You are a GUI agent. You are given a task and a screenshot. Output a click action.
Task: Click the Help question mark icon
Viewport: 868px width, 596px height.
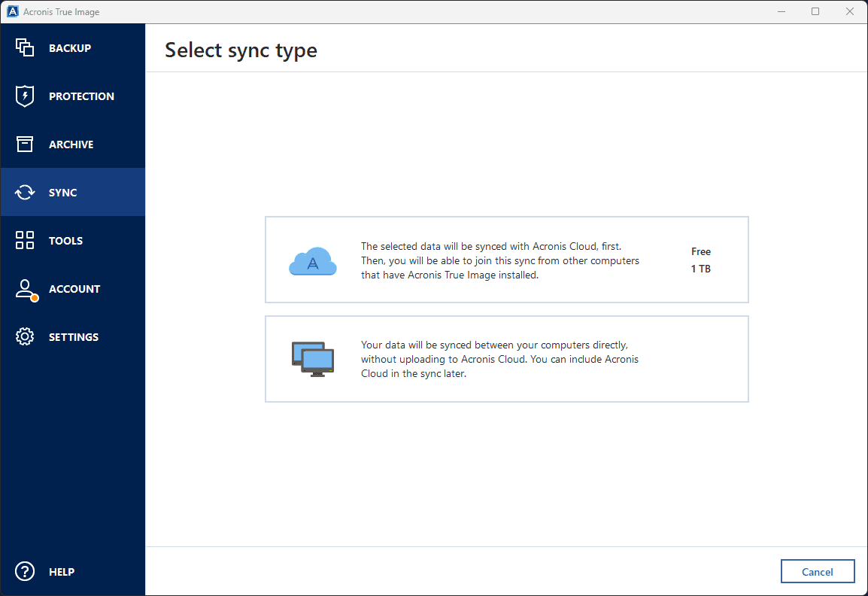click(x=25, y=572)
